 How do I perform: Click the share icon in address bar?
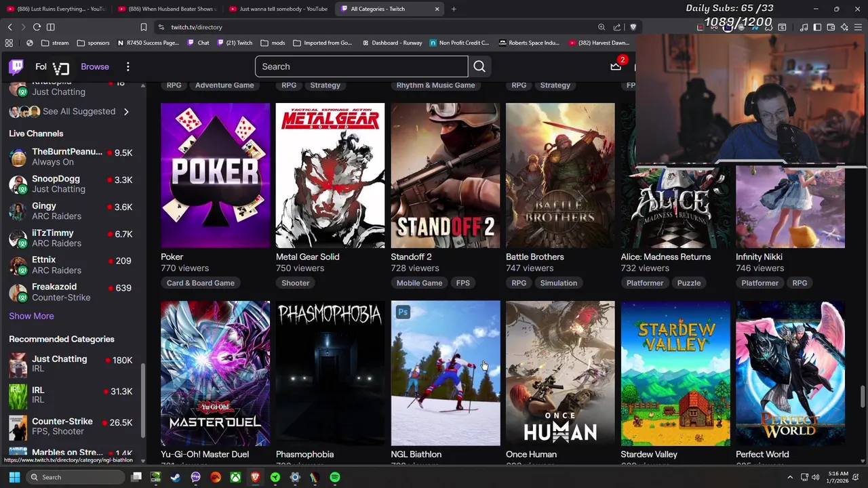[x=617, y=27]
